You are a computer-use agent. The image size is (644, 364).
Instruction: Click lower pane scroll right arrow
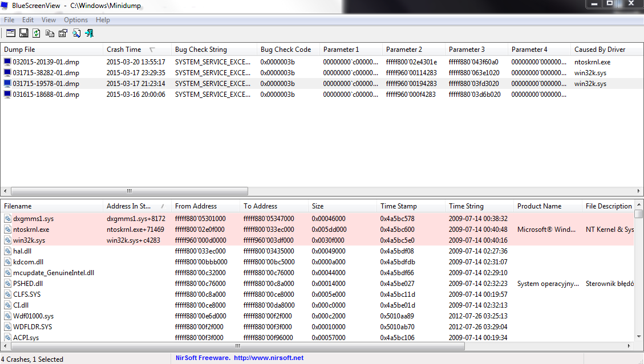(x=629, y=346)
